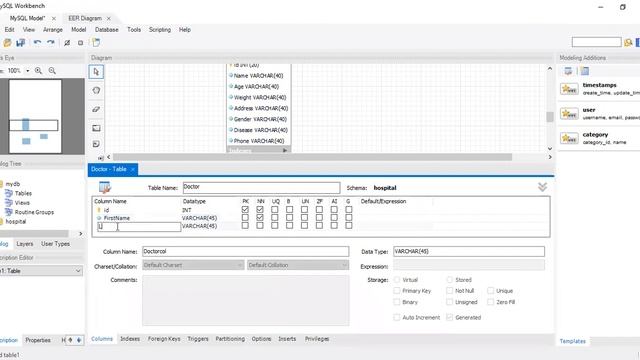Image resolution: width=640 pixels, height=360 pixels.
Task: Click the Data Type input field
Action: [469, 251]
